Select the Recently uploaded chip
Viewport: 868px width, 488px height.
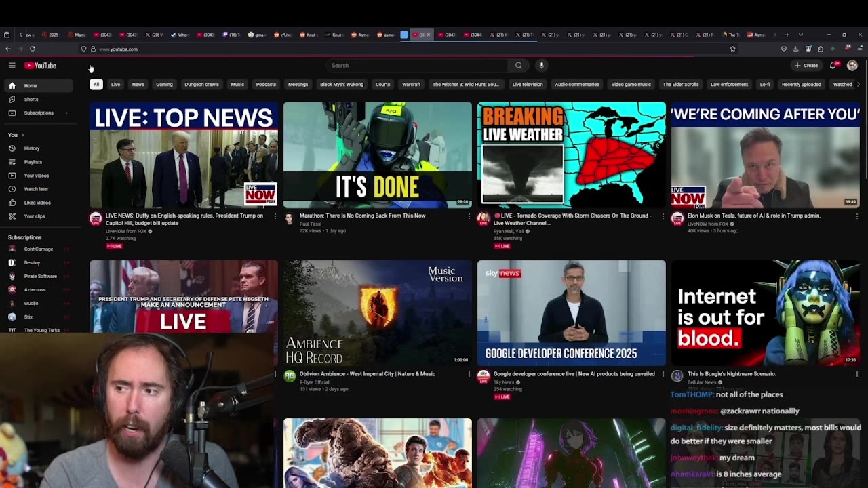[x=802, y=85]
